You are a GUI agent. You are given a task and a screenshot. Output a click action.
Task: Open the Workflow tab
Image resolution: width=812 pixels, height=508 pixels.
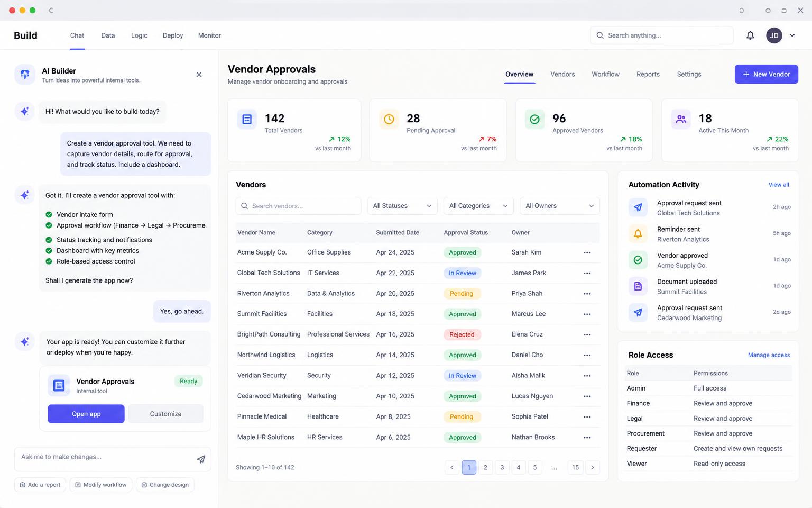click(605, 74)
